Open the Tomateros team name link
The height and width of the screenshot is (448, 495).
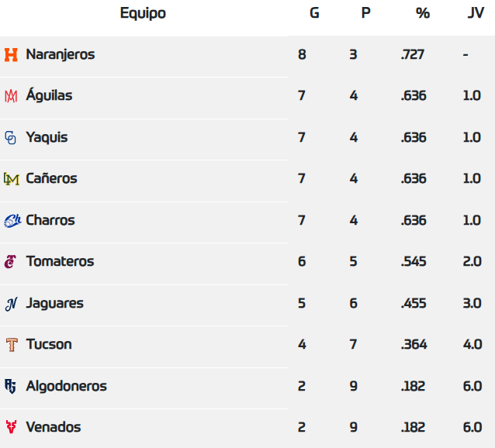pos(60,262)
